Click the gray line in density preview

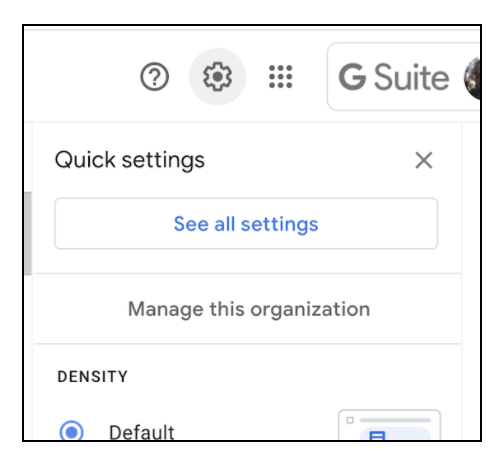[x=395, y=420]
